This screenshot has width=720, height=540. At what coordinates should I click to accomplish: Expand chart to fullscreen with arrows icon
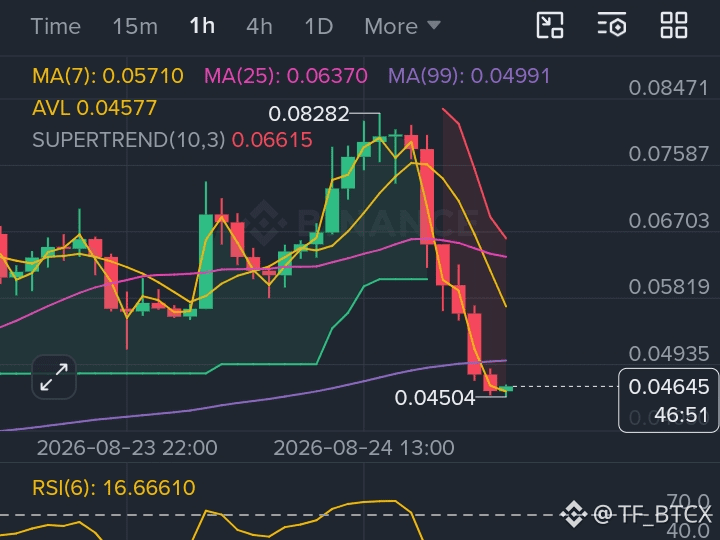click(54, 377)
